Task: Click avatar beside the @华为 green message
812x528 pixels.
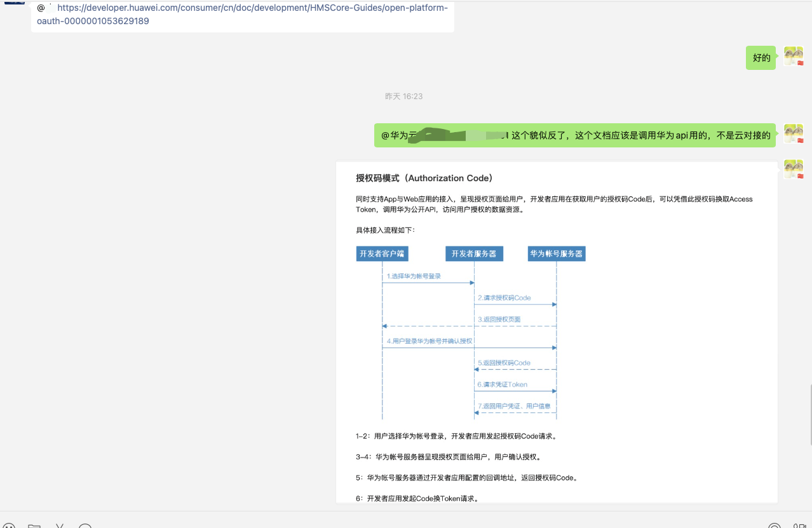Action: click(x=794, y=134)
